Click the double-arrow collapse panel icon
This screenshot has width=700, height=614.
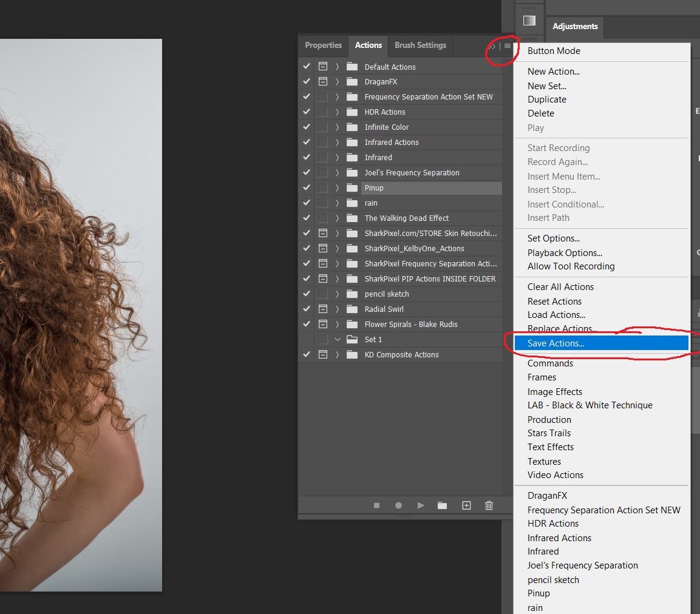tap(492, 46)
